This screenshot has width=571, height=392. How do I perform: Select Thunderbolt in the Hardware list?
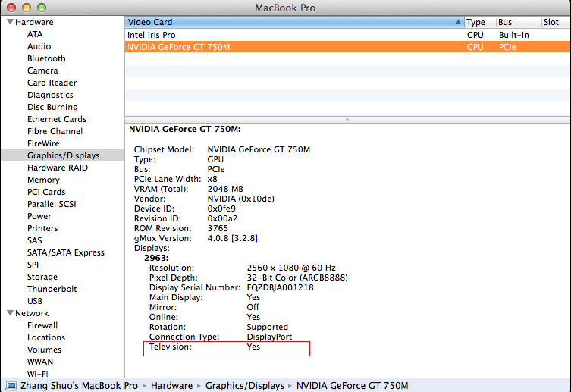pyautogui.click(x=52, y=289)
